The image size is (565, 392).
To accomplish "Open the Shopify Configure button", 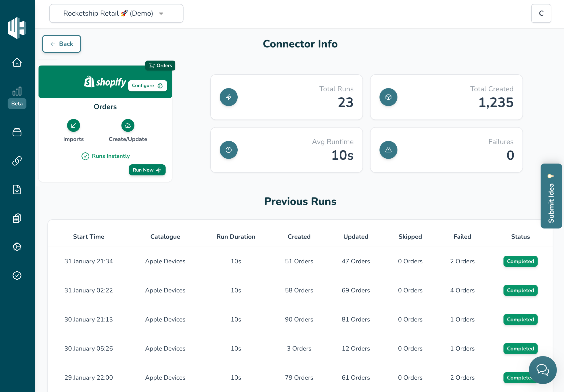I will click(x=148, y=86).
